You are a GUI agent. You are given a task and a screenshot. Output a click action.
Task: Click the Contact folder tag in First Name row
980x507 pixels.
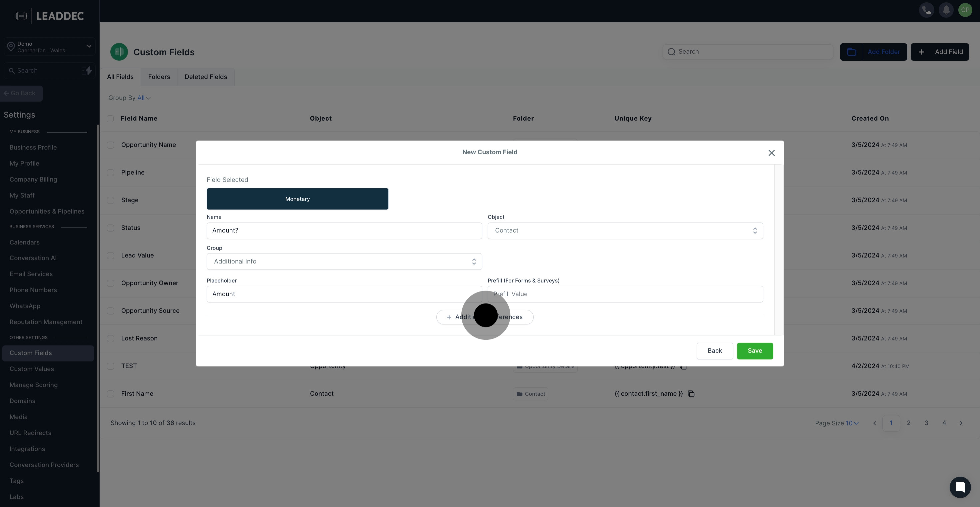(530, 394)
